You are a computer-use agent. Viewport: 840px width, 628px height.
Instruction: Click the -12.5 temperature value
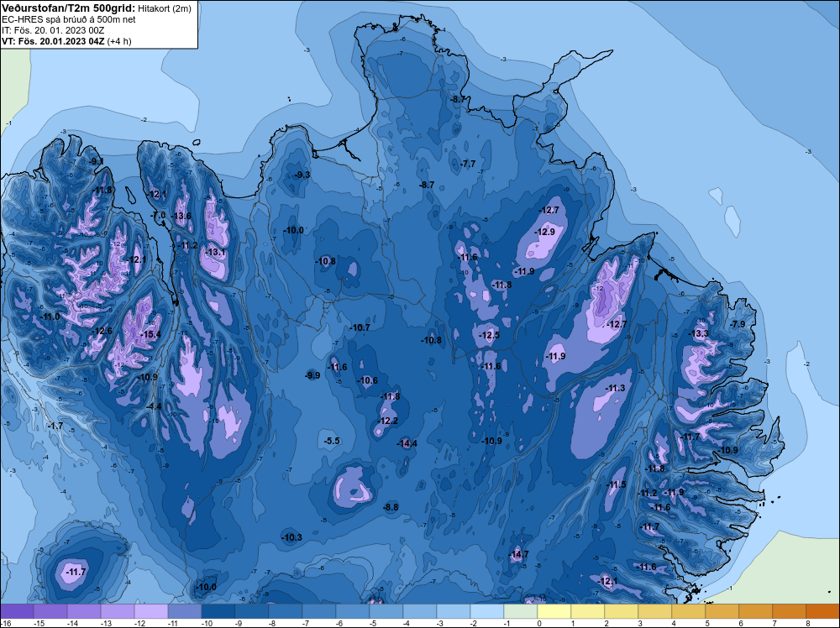pyautogui.click(x=489, y=335)
